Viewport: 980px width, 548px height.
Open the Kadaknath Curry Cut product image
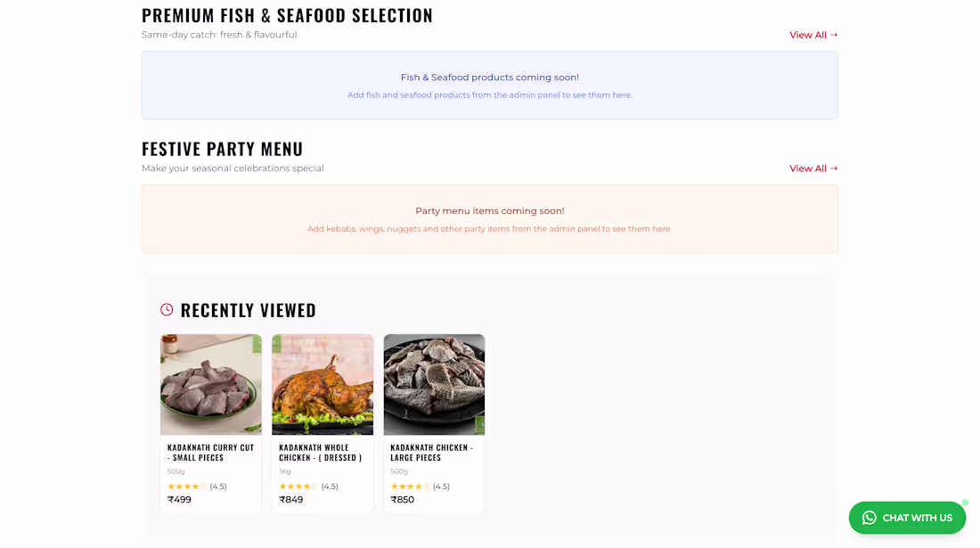(210, 384)
